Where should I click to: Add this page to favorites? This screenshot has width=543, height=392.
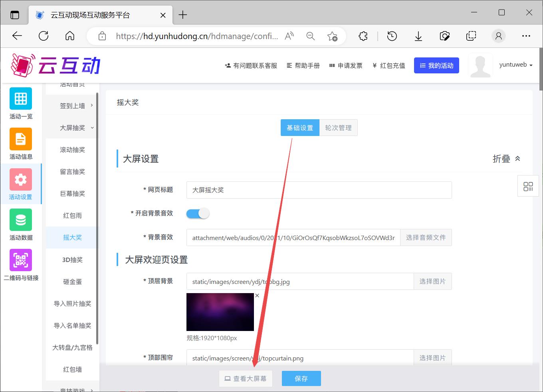coord(332,36)
